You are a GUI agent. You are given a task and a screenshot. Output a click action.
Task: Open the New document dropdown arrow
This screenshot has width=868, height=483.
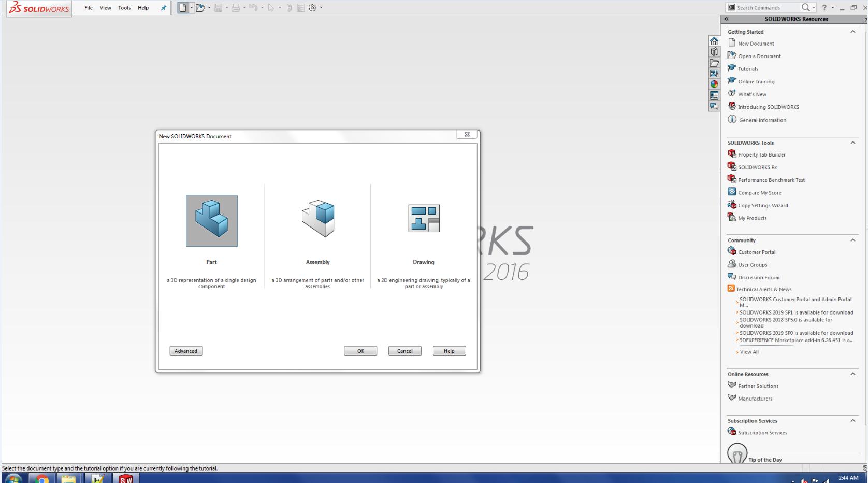[191, 8]
